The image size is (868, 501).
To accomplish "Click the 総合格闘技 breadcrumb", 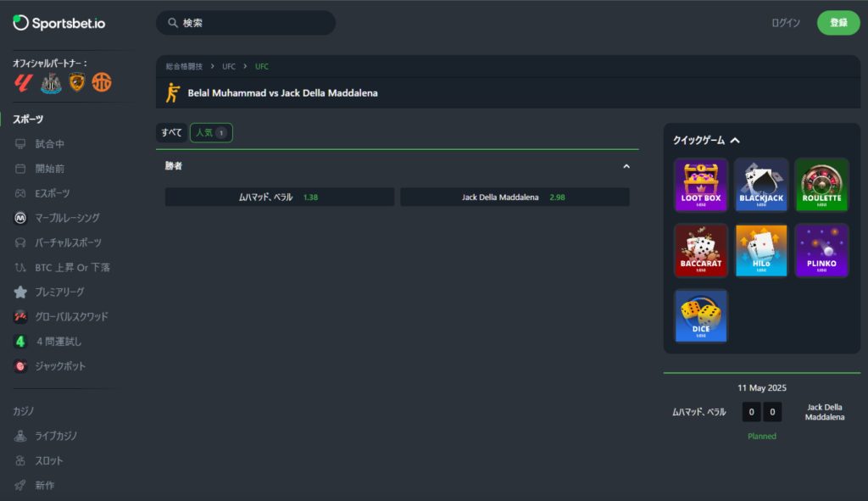I will [x=184, y=66].
